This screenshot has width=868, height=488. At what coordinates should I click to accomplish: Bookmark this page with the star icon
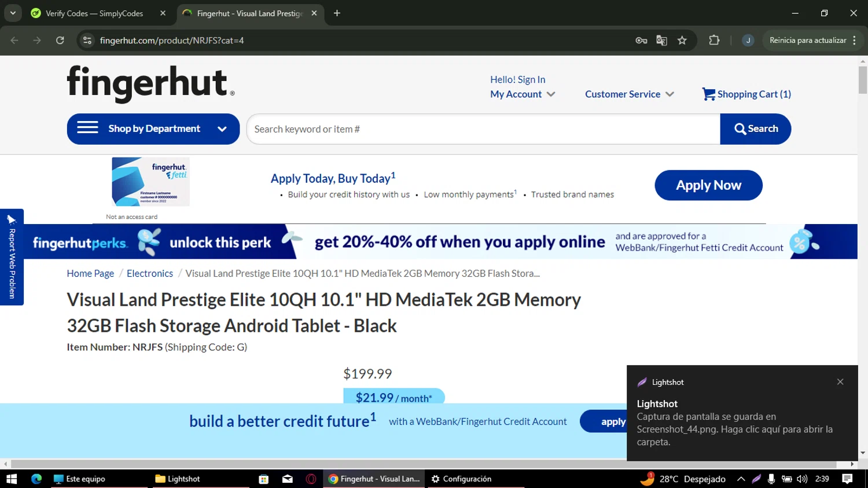[682, 41]
